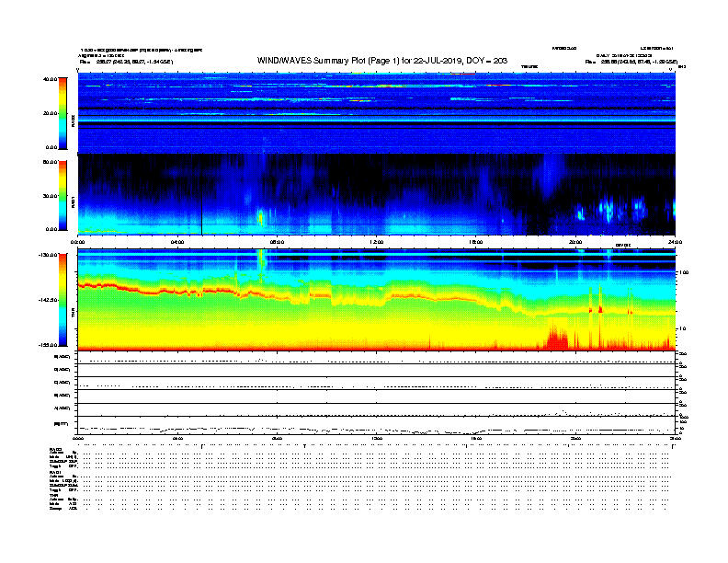Click the -155.00 label on TNR scale
The image size is (728, 563).
coord(48,345)
